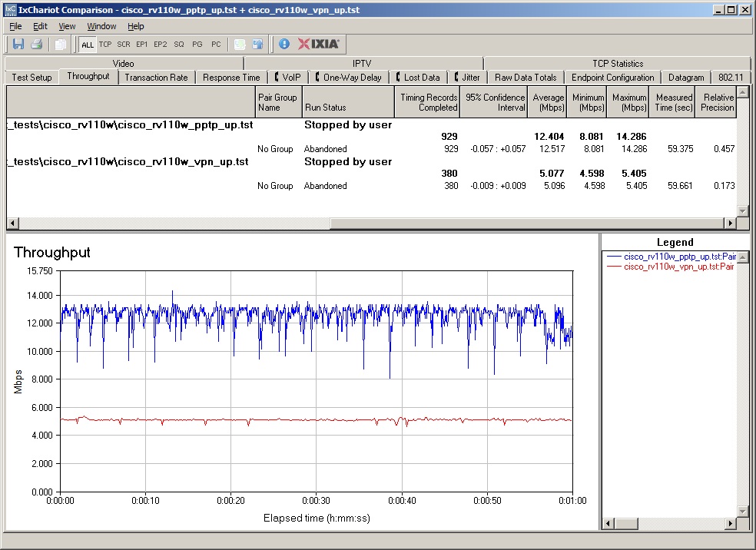Click the Save toolbar icon
The height and width of the screenshot is (550, 756).
(18, 45)
